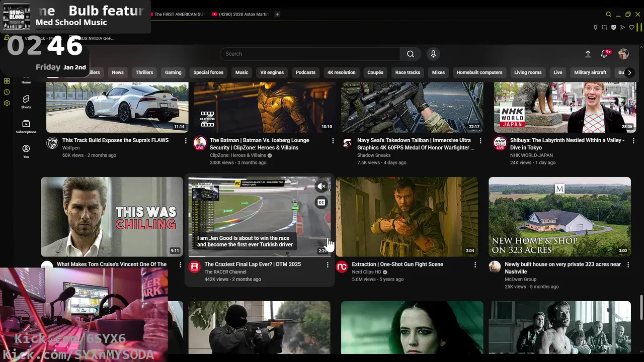Select the Special forces filter chip
This screenshot has height=362, width=644.
[x=208, y=72]
